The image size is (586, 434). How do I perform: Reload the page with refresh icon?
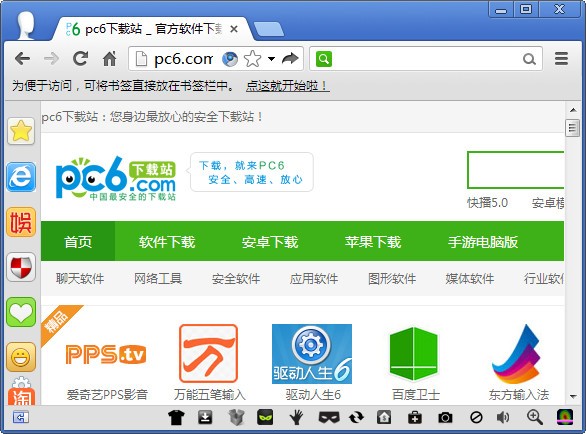(x=80, y=59)
